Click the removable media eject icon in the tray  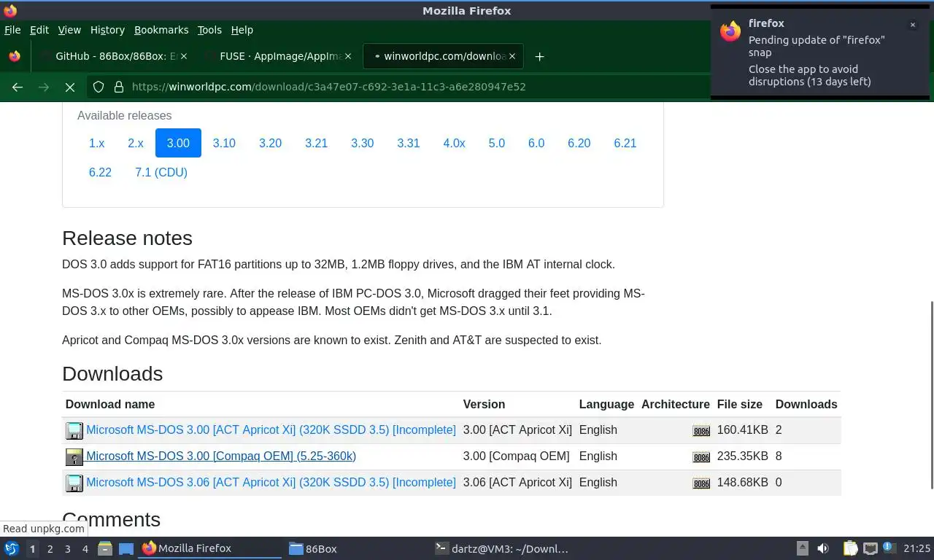(802, 548)
